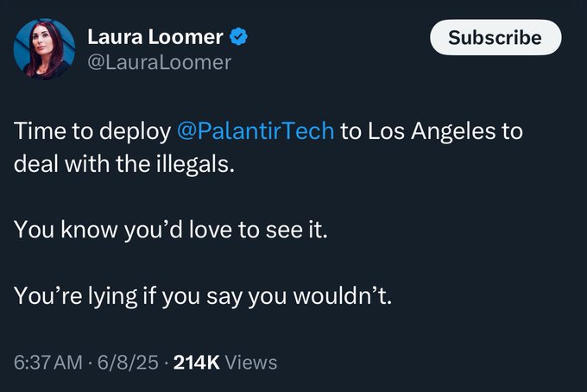Click the blue verified checkmark badge

pyautogui.click(x=239, y=38)
